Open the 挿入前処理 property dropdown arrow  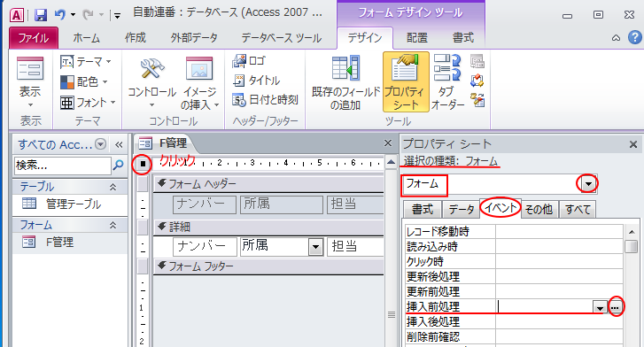(600, 307)
